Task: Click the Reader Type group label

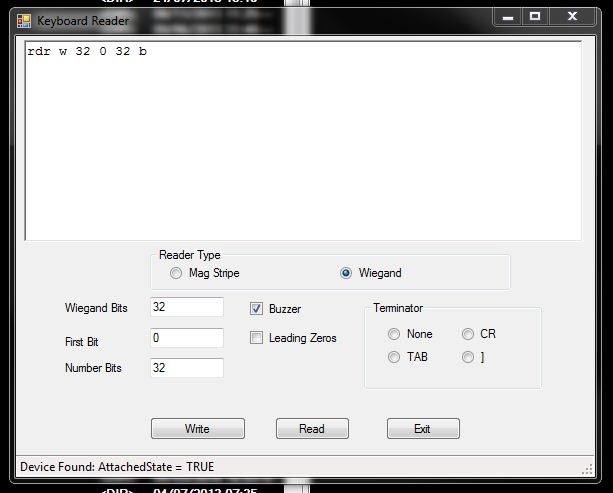Action: (190, 255)
